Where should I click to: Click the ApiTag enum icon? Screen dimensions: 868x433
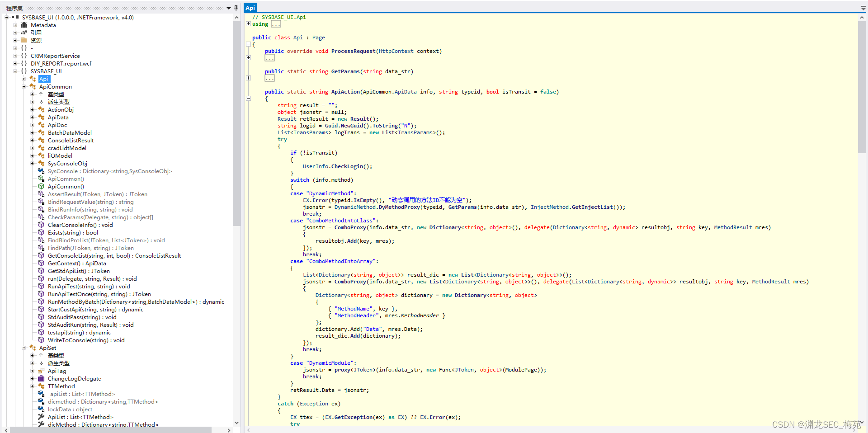tap(41, 371)
